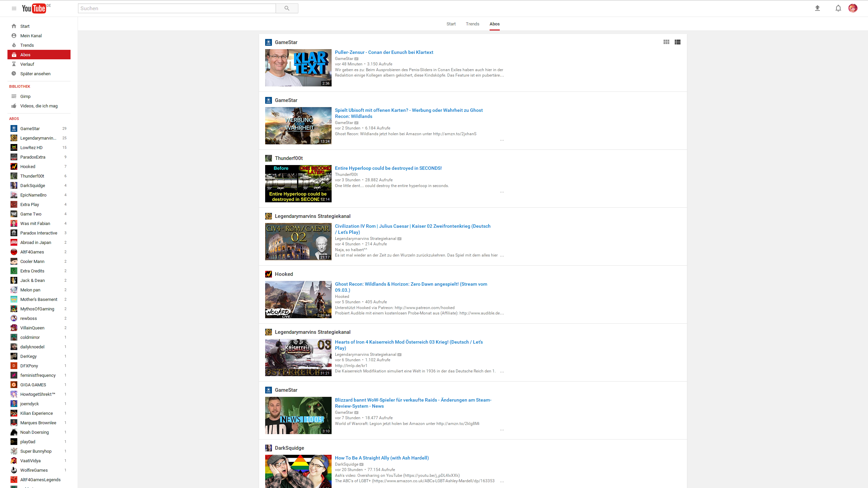Screen dimensions: 868x488
Task: Click the DFXPony channel icon
Action: [14, 366]
